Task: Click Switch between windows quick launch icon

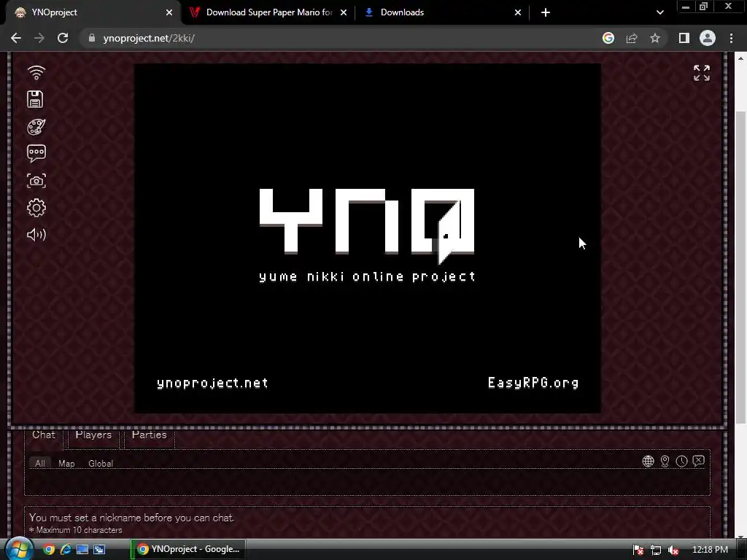Action: (x=99, y=550)
